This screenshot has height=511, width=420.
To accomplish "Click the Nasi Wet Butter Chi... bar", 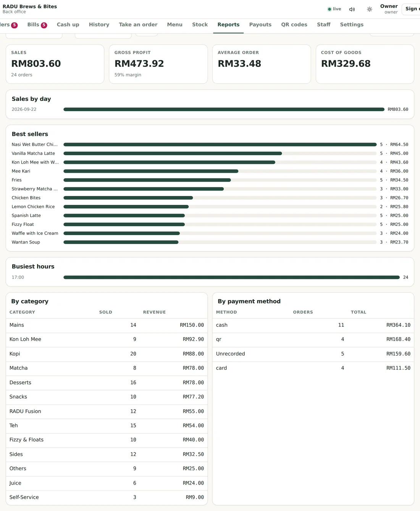I will coord(220,144).
